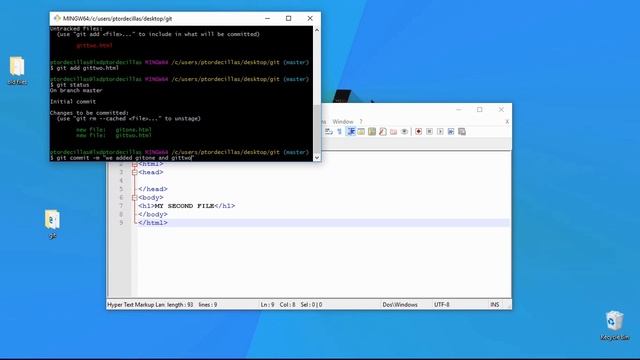Click 'Dos\Windows' line ending status entry

400,305
